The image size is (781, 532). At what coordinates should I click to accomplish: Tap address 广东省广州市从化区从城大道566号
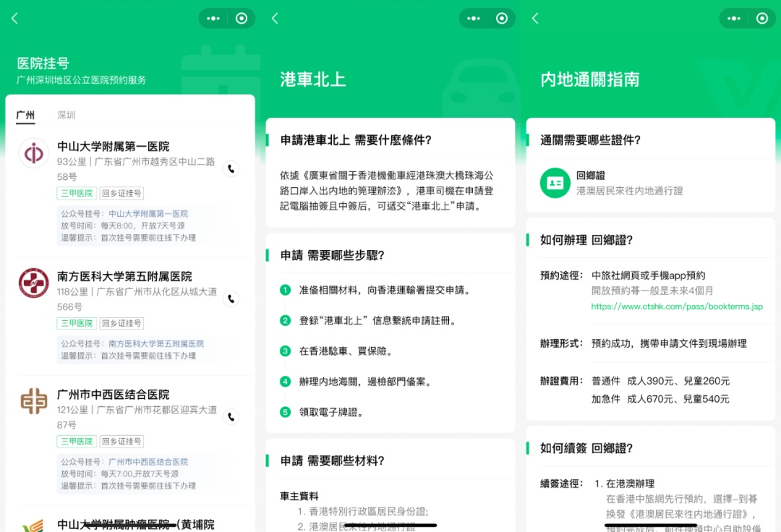pyautogui.click(x=137, y=299)
